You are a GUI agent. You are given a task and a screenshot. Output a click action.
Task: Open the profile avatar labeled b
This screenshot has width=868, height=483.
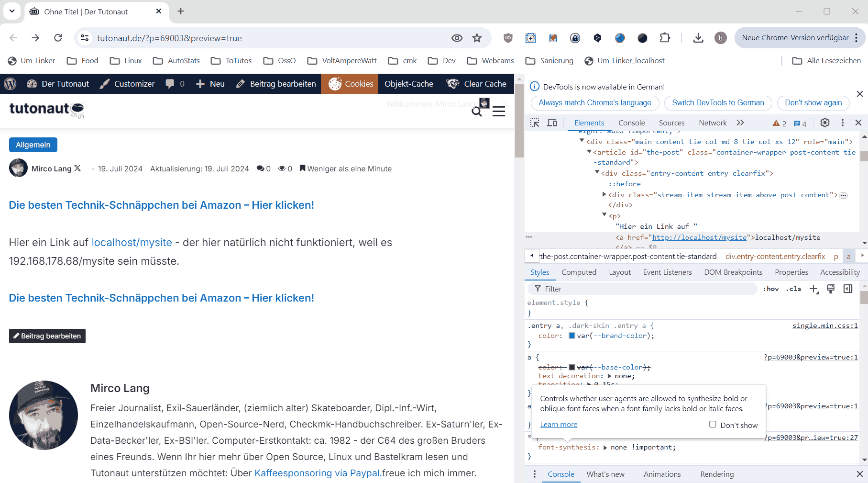[x=721, y=38]
